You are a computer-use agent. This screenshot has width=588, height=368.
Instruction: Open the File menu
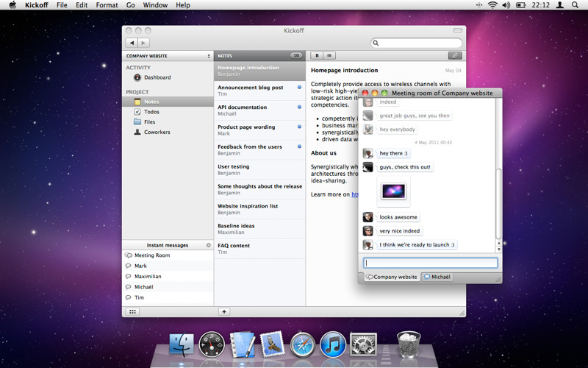[x=62, y=5]
